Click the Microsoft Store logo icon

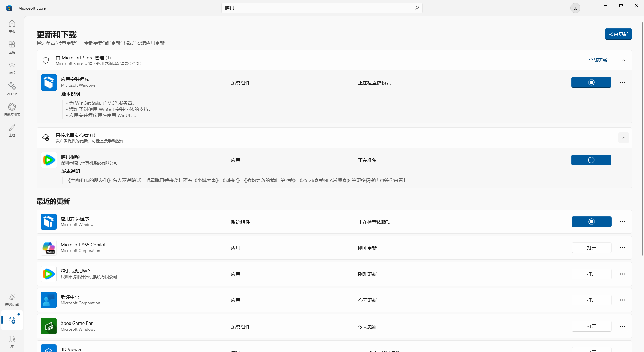[9, 8]
